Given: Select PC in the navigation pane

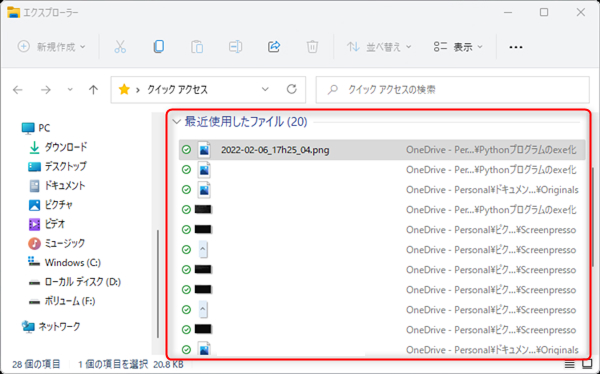Looking at the screenshot, I should pos(36,128).
